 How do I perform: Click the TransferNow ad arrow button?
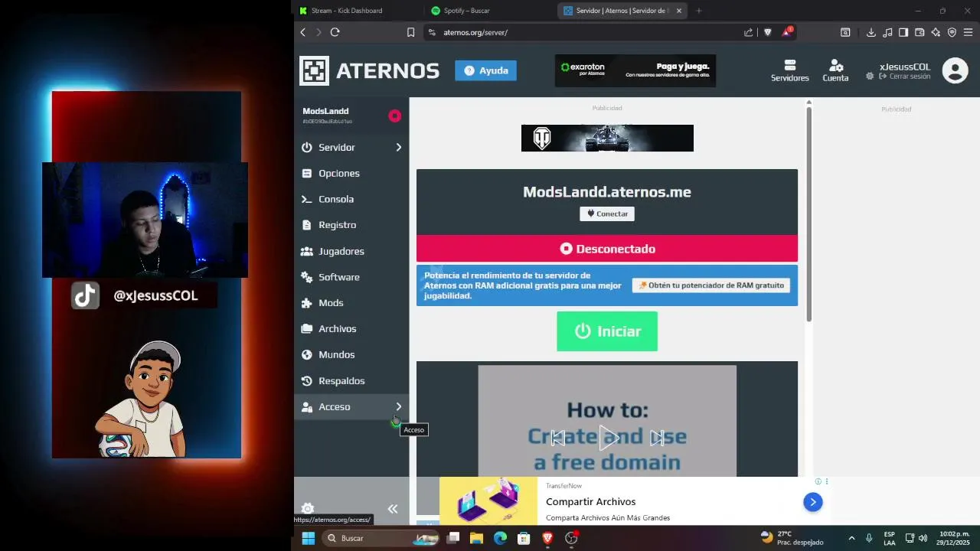pos(812,502)
